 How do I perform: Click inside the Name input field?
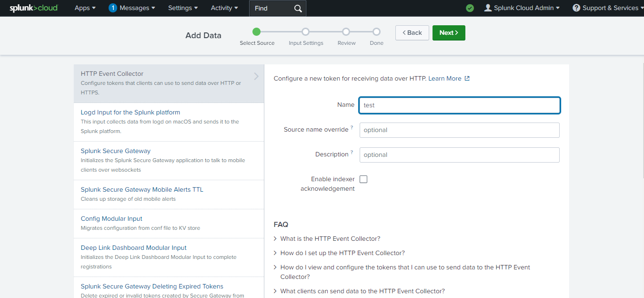pyautogui.click(x=459, y=105)
